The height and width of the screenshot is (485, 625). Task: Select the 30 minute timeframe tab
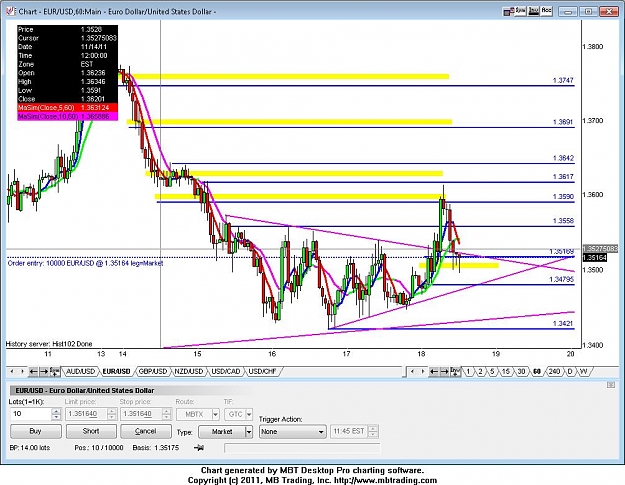coord(521,371)
